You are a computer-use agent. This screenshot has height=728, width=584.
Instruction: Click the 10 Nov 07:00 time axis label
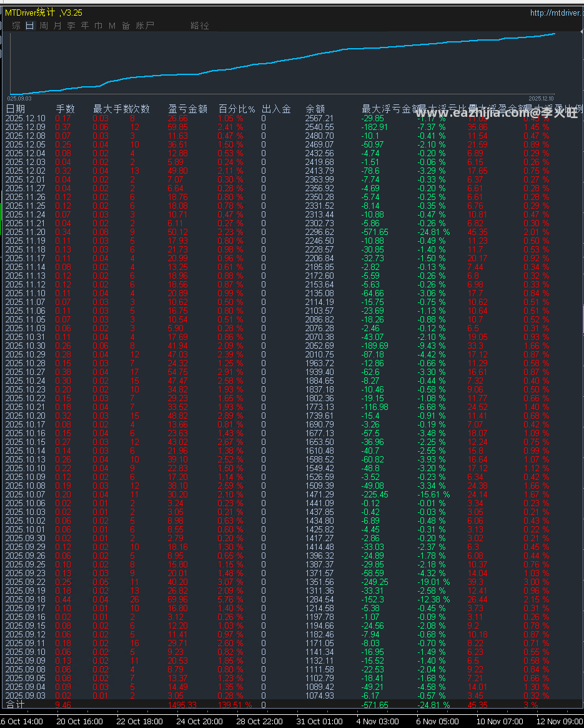click(x=500, y=722)
